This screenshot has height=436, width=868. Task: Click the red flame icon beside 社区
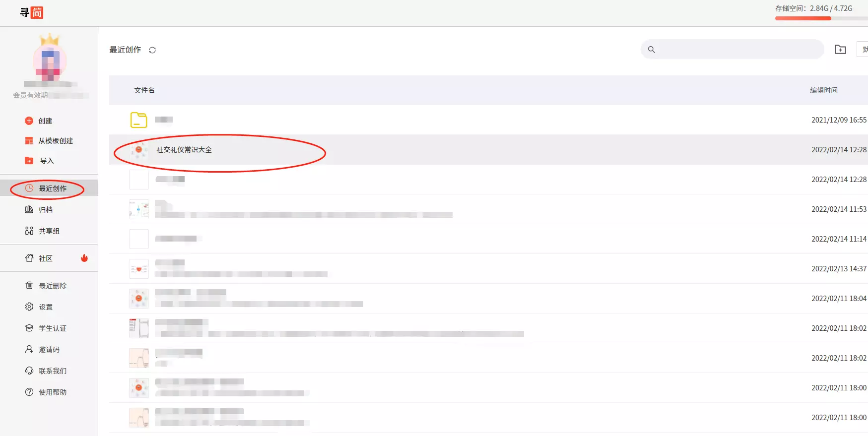[x=84, y=258]
